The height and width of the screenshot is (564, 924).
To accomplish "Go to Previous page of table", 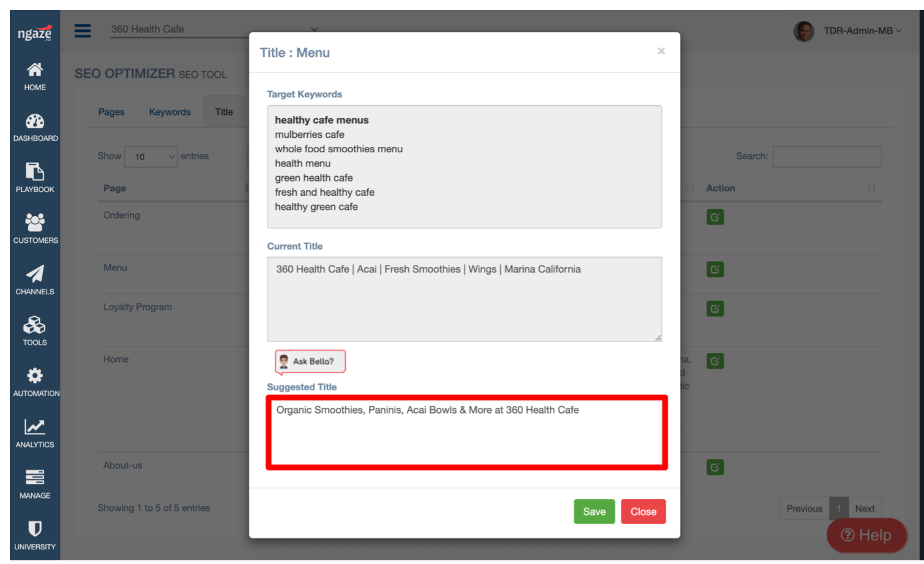I will (804, 508).
